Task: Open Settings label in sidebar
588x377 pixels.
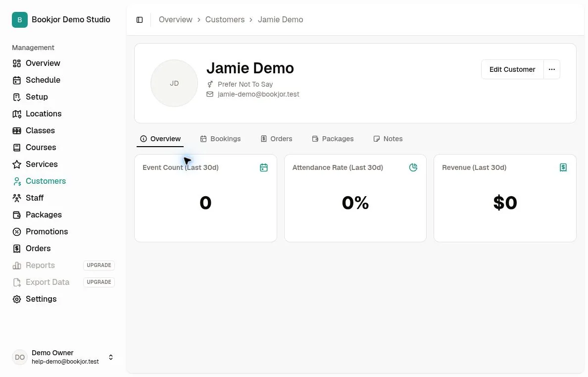Action: 41,299
